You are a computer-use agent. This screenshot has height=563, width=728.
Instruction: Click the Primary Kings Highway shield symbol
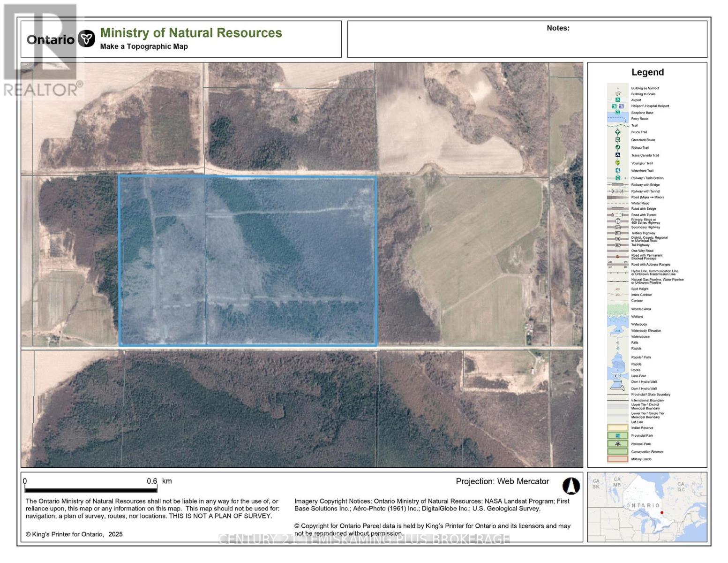[618, 221]
